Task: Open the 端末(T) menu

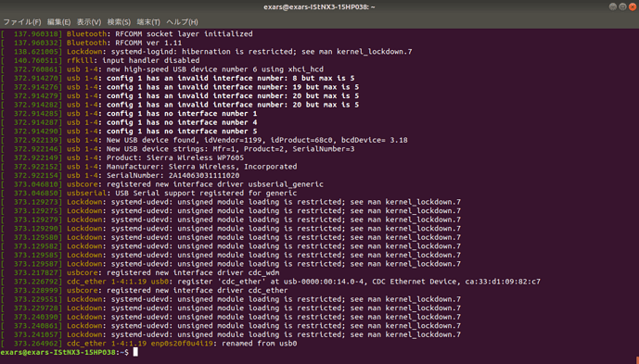Action: [148, 22]
